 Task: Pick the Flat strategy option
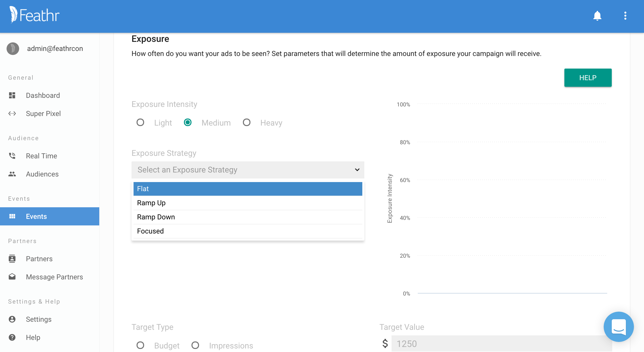pos(248,189)
